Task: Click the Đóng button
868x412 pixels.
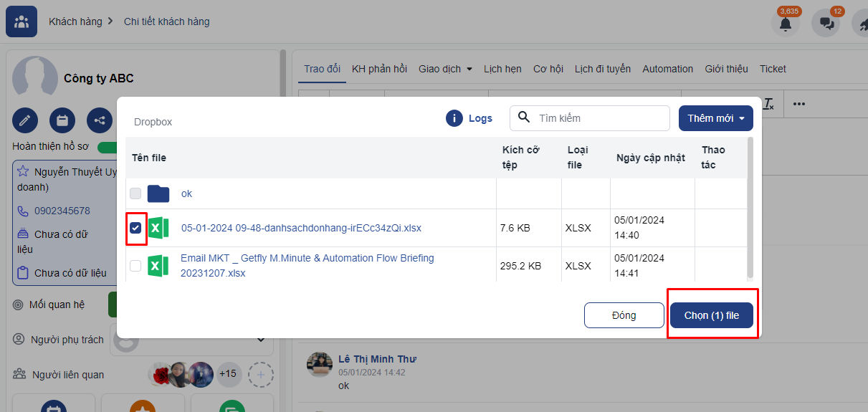Action: tap(624, 315)
